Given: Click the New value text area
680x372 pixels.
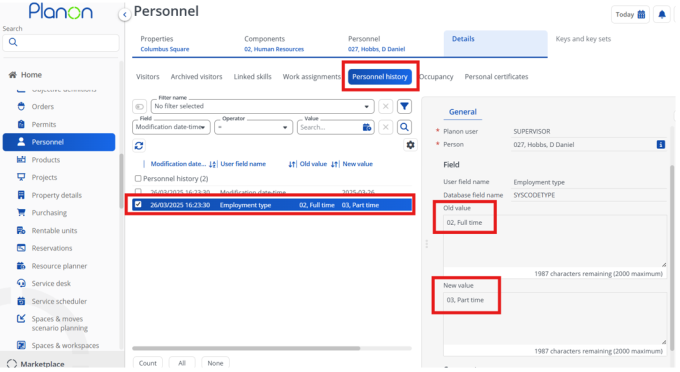Looking at the screenshot, I should (555, 318).
